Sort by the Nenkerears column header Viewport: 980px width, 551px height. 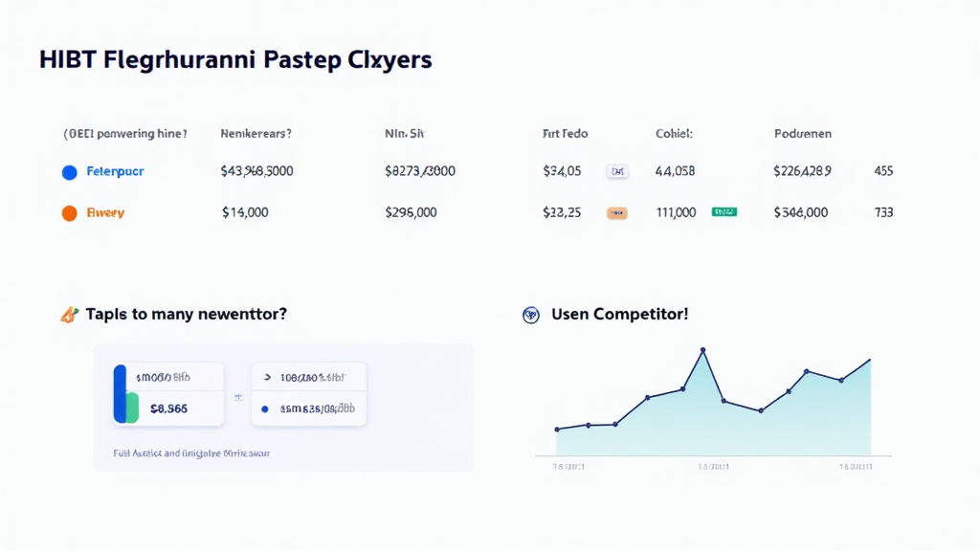click(256, 135)
